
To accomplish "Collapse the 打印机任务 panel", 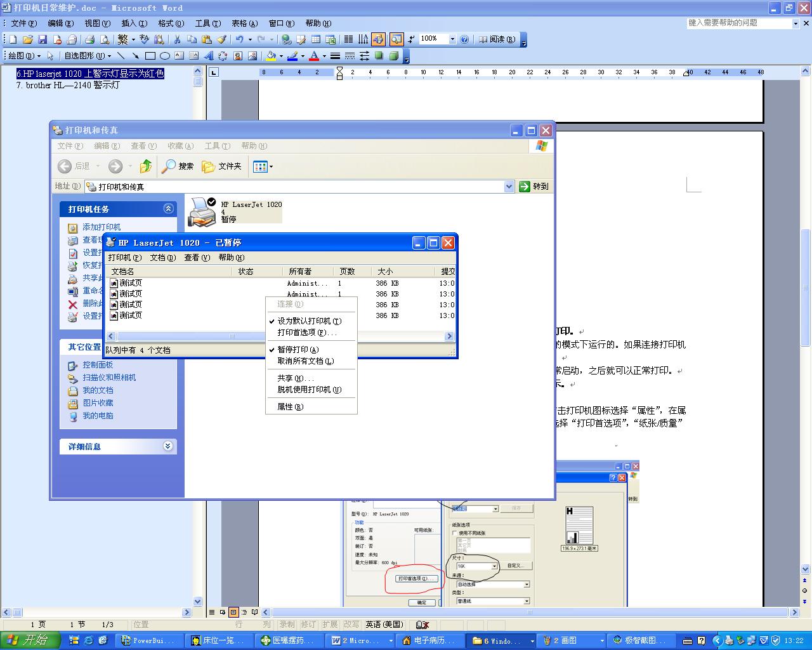I will pyautogui.click(x=168, y=209).
